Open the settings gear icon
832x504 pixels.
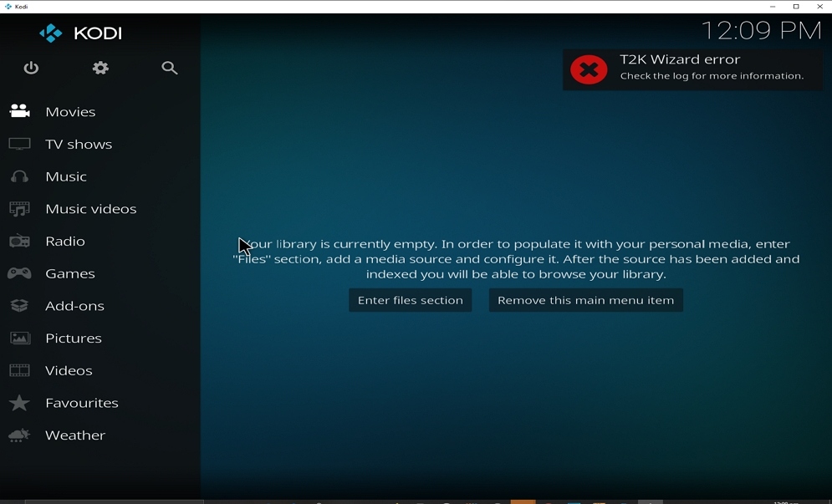point(100,68)
